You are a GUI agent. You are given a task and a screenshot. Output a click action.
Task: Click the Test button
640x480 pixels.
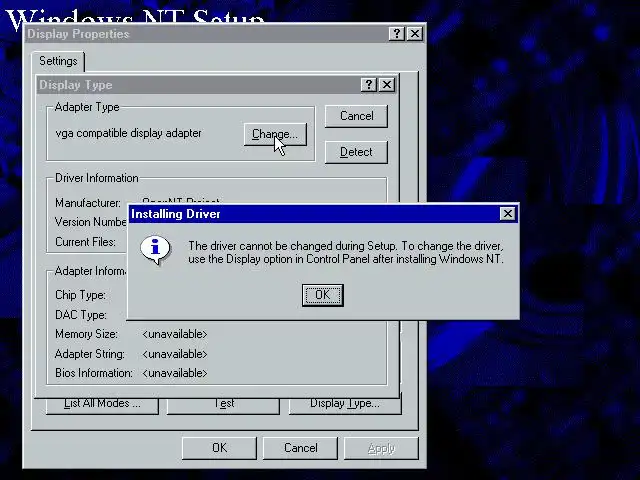[x=223, y=405]
